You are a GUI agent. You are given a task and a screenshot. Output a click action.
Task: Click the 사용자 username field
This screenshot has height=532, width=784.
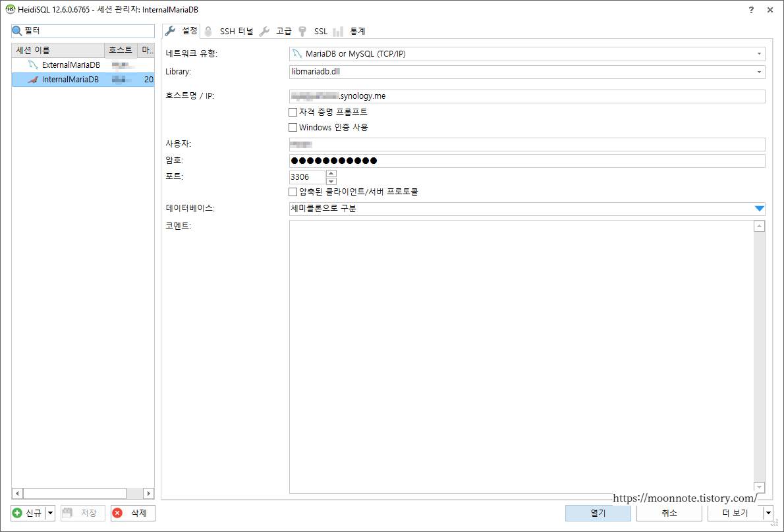tap(527, 144)
